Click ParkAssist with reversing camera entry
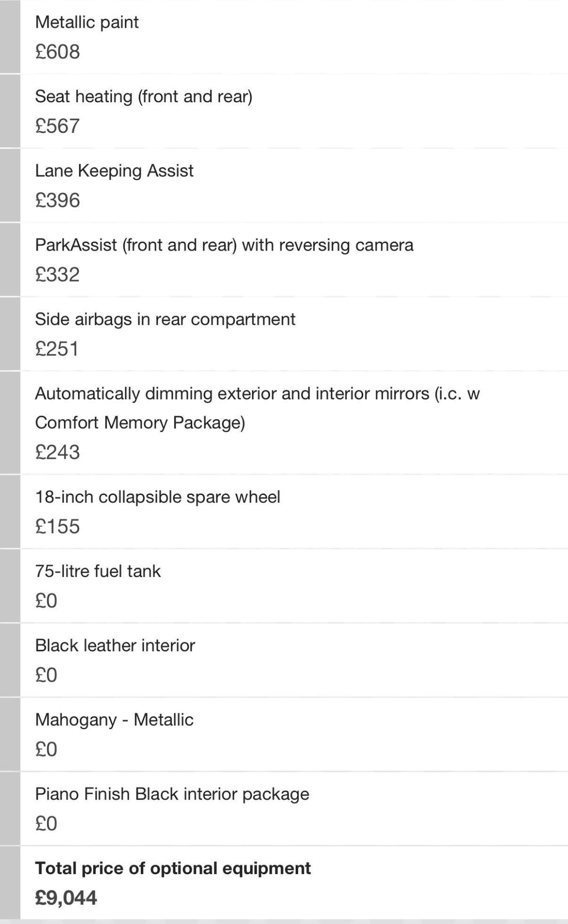 (224, 245)
